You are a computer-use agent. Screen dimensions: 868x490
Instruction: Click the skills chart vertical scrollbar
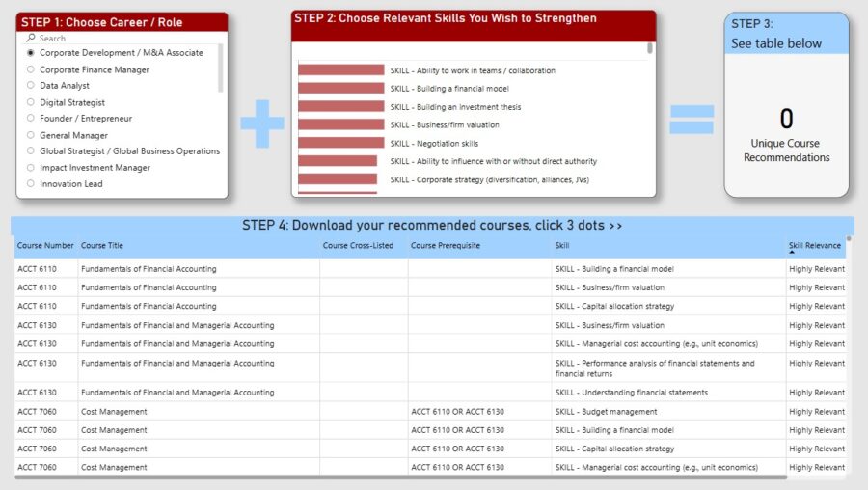pos(649,49)
